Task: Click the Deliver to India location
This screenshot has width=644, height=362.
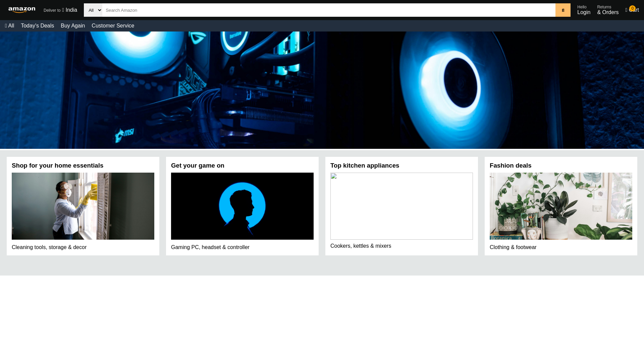Action: (x=60, y=10)
